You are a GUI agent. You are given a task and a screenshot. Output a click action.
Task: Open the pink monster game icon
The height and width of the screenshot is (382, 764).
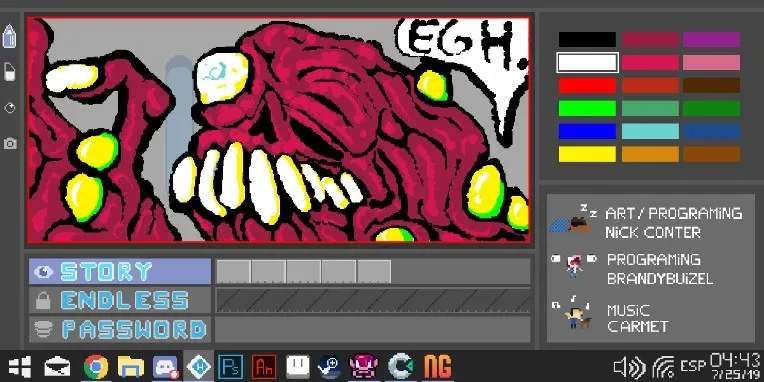[363, 366]
